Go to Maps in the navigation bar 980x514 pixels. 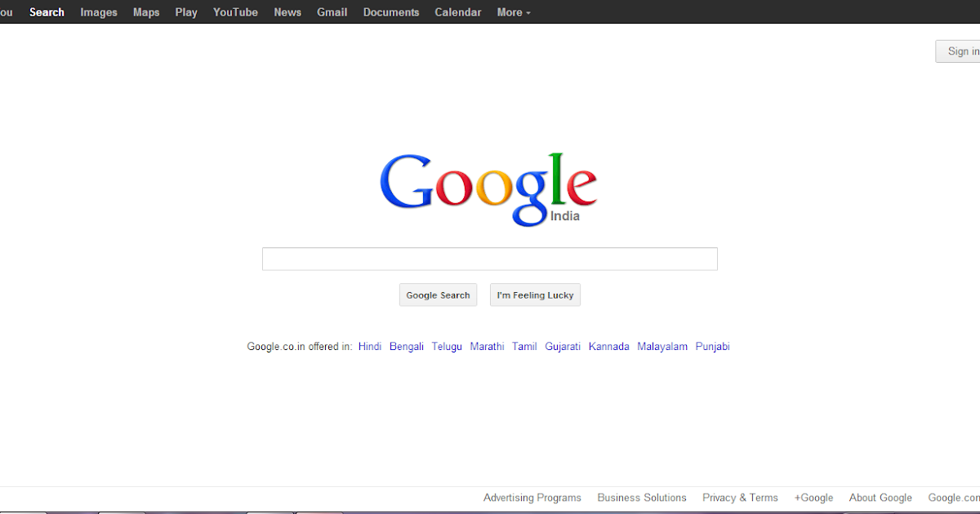[146, 12]
